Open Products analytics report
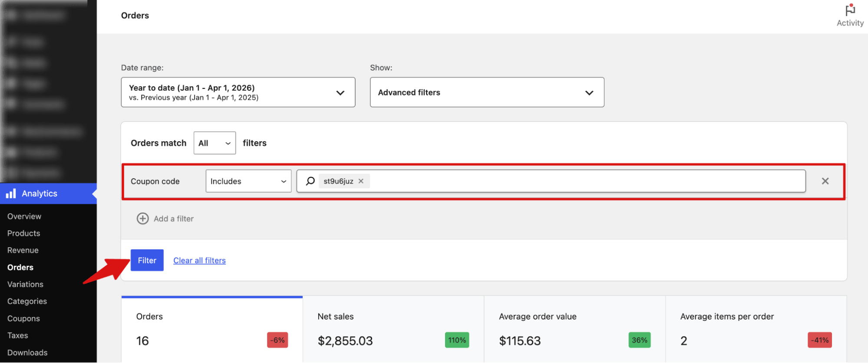Image resolution: width=868 pixels, height=363 pixels. pos(23,233)
